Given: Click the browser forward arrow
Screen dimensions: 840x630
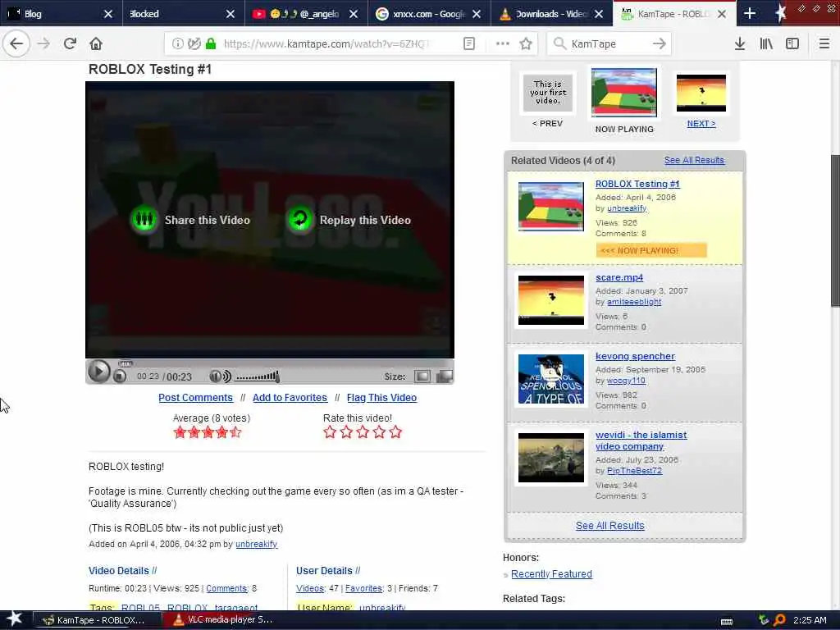Looking at the screenshot, I should (43, 43).
